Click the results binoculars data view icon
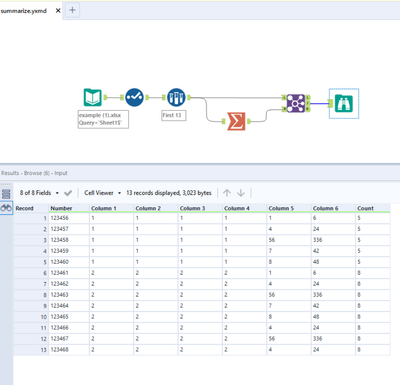The width and height of the screenshot is (400, 385). (x=6, y=208)
